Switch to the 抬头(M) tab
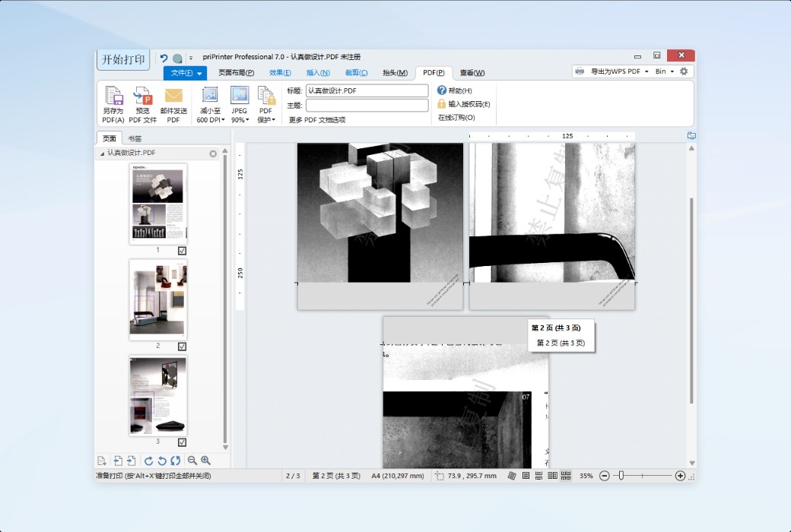This screenshot has width=791, height=532. pyautogui.click(x=395, y=73)
